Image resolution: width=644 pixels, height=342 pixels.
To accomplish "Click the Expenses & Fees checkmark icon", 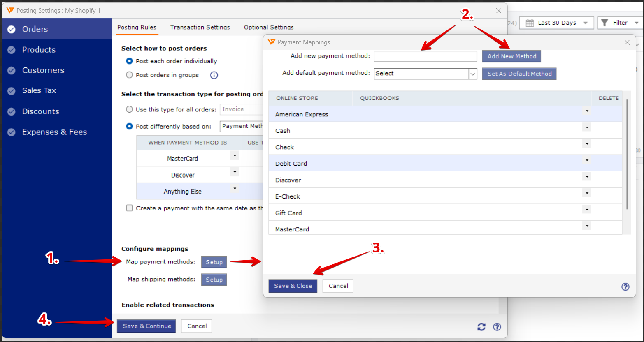I will tap(12, 132).
